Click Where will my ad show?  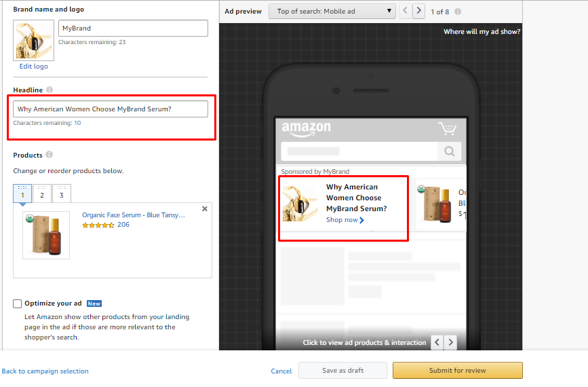482,31
